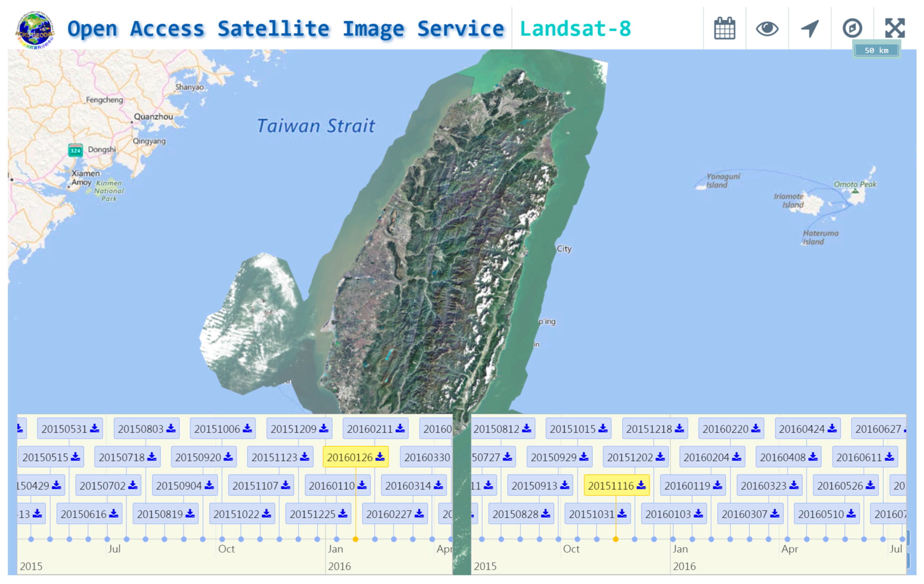Viewport: 924px width, 584px height.
Task: Expand the 2016 timeline section
Action: (x=341, y=566)
